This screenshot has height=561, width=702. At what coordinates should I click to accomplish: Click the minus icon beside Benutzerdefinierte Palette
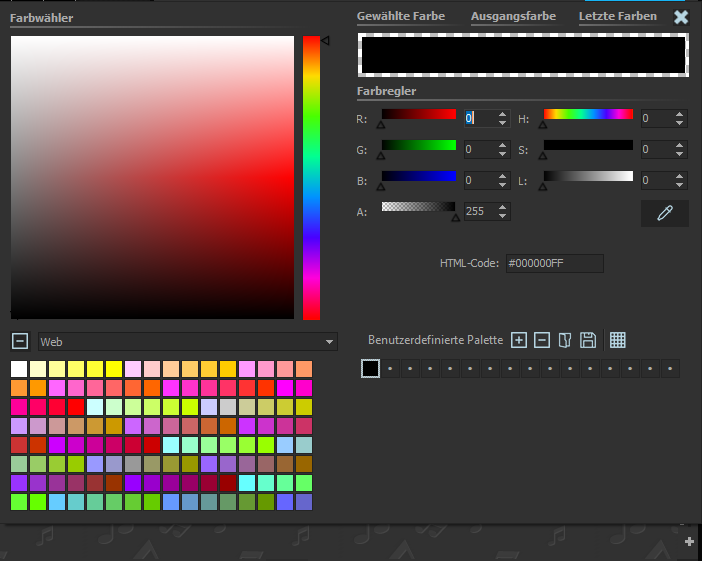point(542,340)
